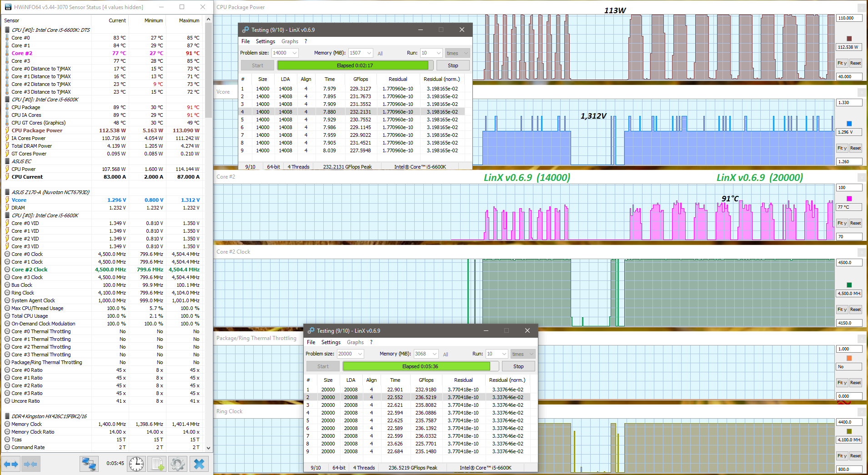868x475 pixels.
Task: Click the green color swatch of Core #2 Clock graph
Action: (849, 285)
